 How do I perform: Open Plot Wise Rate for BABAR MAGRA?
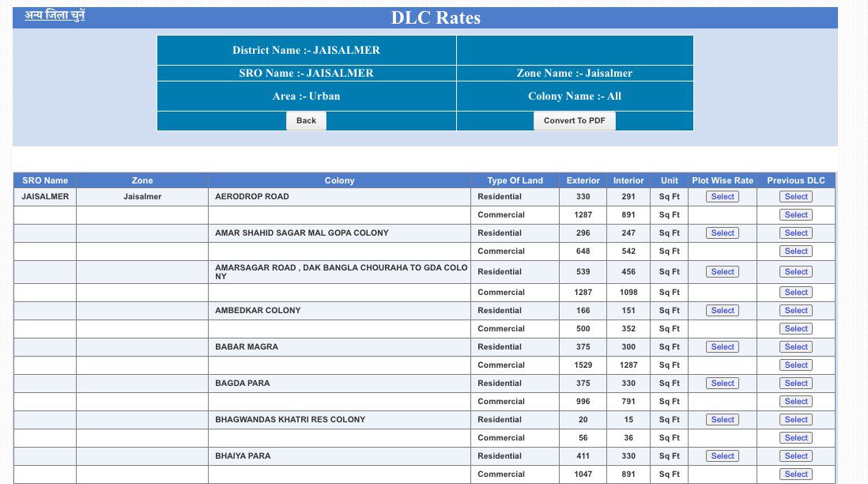(x=722, y=347)
